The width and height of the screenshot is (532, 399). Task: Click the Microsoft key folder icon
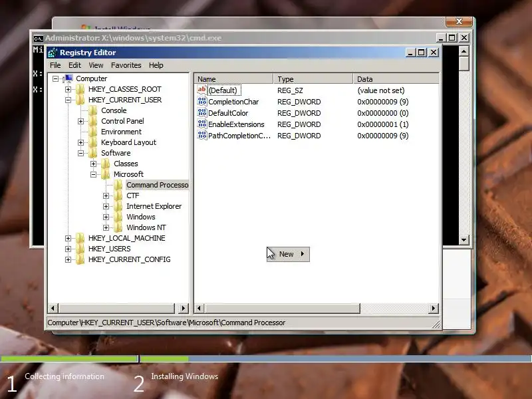106,174
